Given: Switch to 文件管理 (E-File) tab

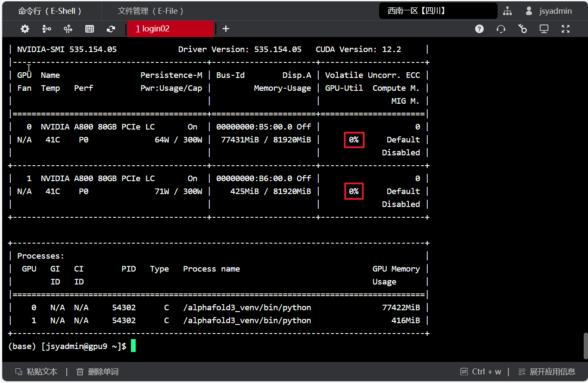Looking at the screenshot, I should (x=151, y=11).
